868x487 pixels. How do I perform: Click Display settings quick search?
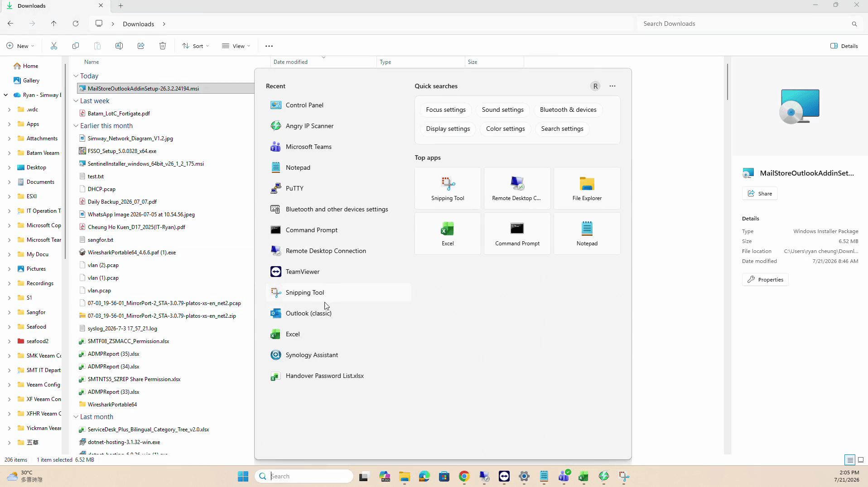point(448,129)
